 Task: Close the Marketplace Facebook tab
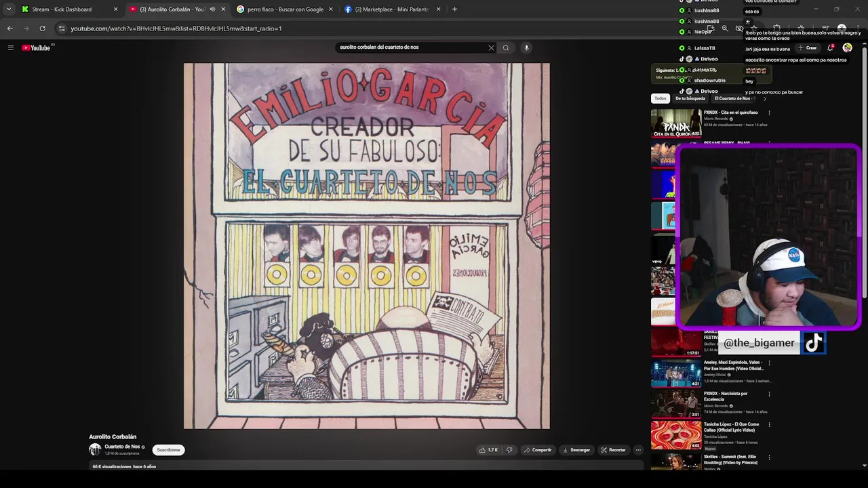click(x=438, y=9)
